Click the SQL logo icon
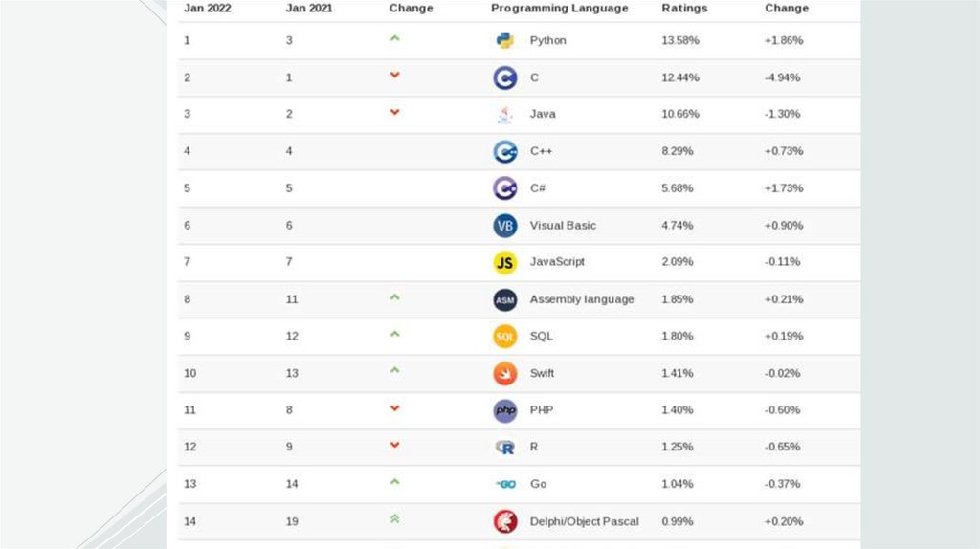Image resolution: width=980 pixels, height=549 pixels. click(504, 337)
